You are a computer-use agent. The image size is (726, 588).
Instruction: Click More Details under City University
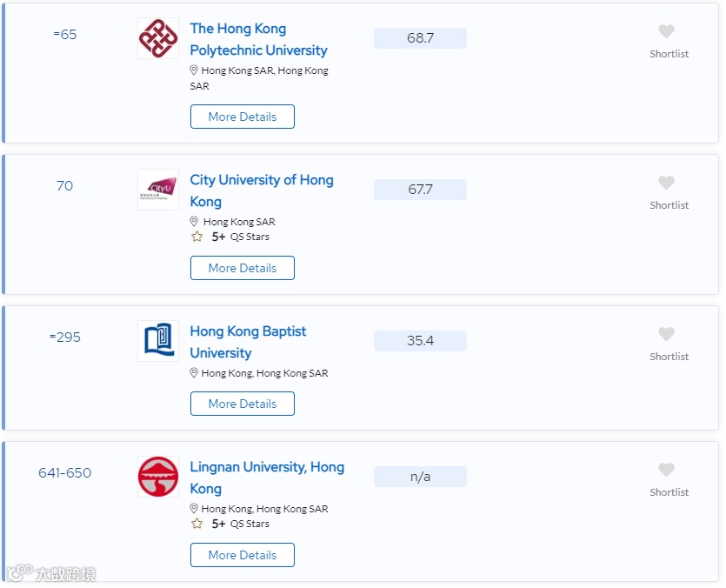243,268
